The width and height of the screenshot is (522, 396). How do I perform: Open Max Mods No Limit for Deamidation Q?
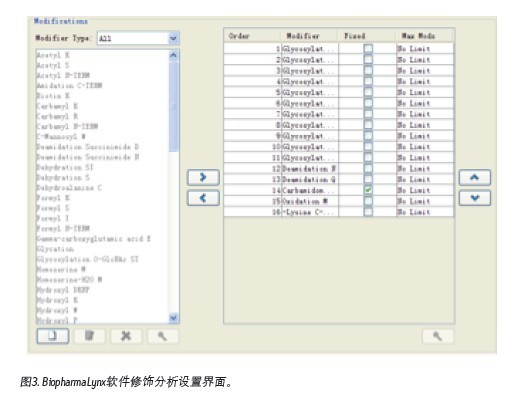(x=425, y=179)
